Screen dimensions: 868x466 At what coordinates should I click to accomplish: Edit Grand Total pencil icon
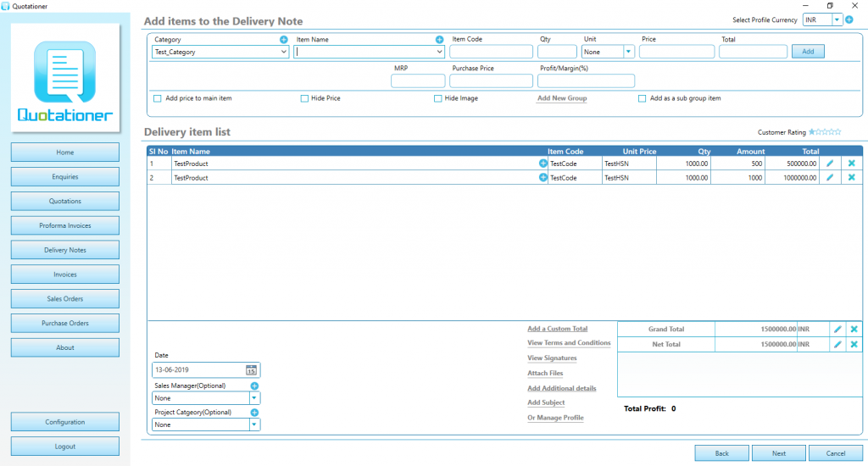click(x=837, y=329)
